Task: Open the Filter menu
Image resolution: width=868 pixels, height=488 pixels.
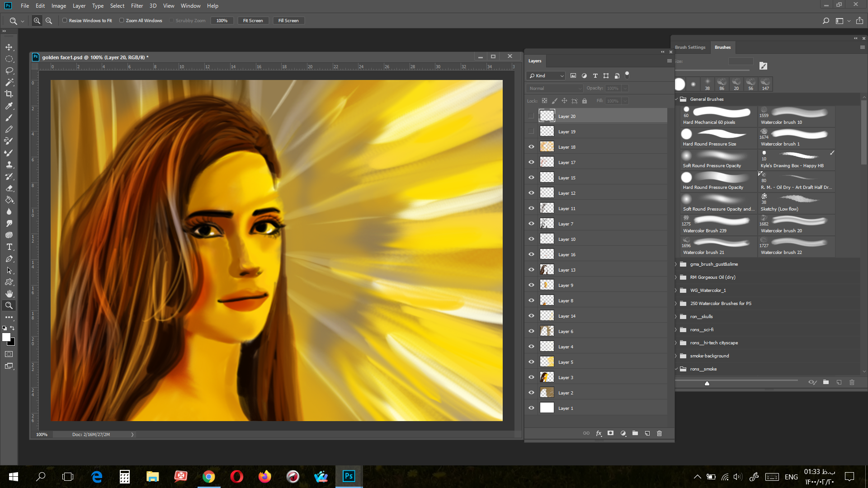Action: click(x=137, y=6)
